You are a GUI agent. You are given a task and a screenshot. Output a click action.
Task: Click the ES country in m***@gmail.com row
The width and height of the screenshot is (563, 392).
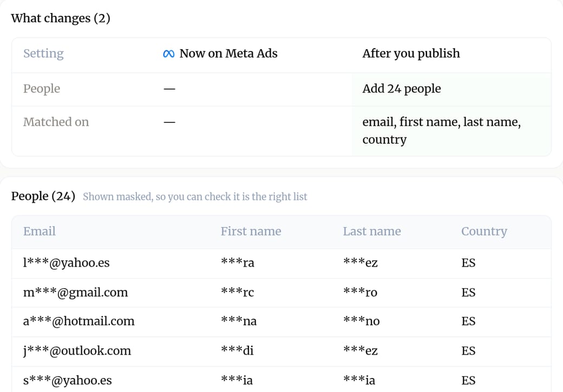[469, 293]
